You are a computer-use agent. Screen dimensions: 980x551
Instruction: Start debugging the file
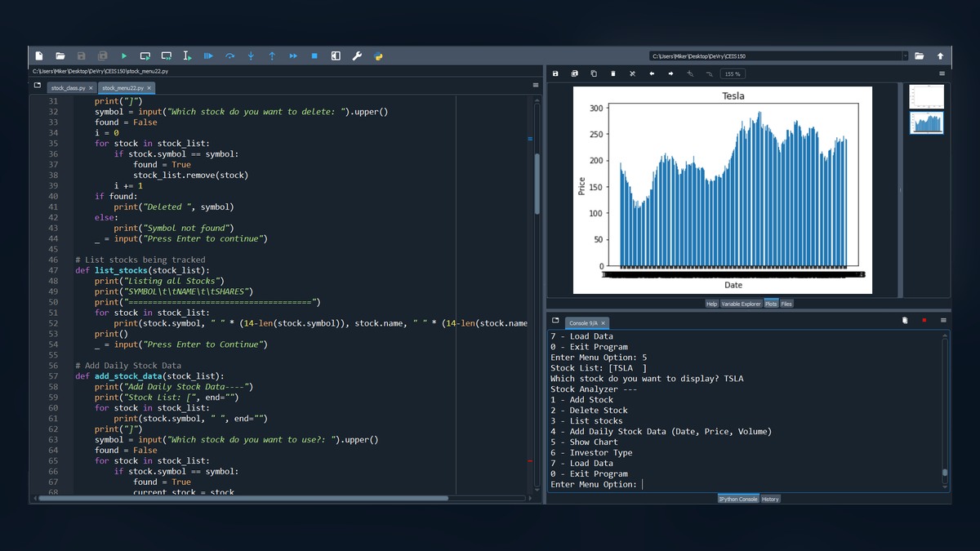click(208, 56)
